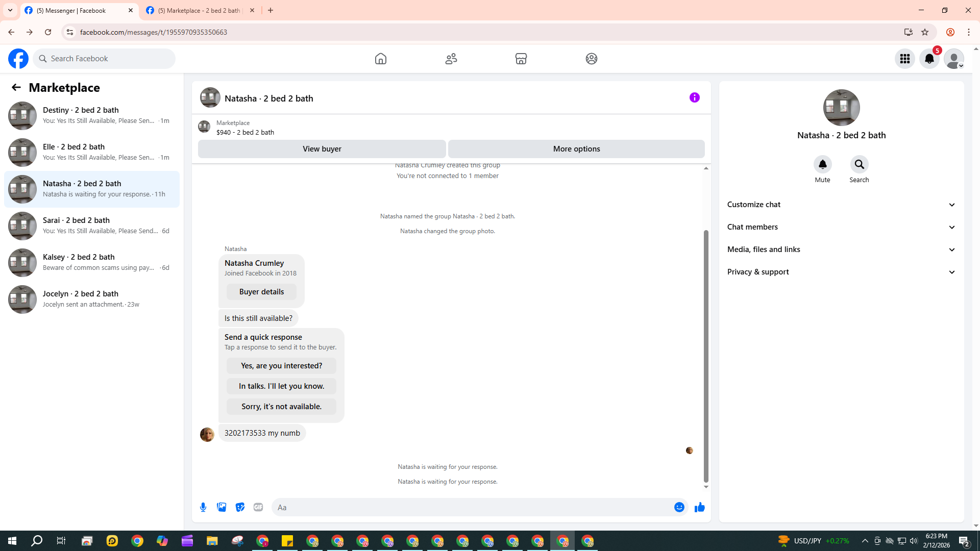Open Jocelyn · 2 bed 2 bath conversation
980x551 pixels.
[92, 299]
